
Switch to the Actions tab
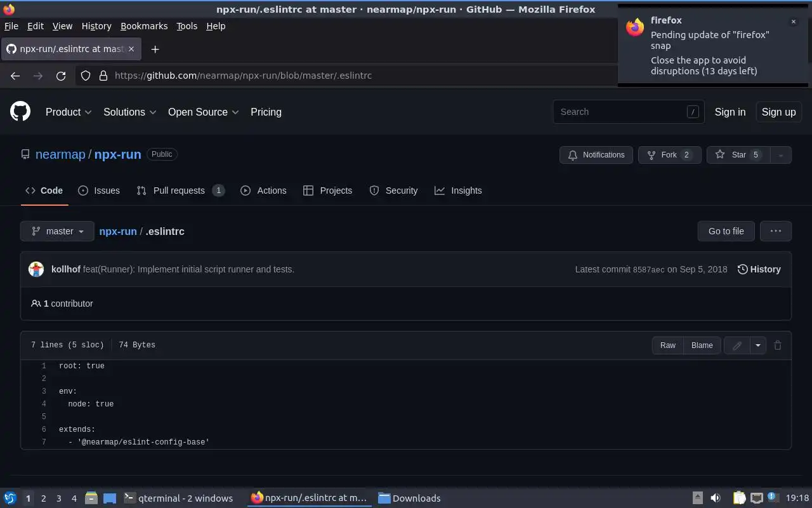pos(263,190)
